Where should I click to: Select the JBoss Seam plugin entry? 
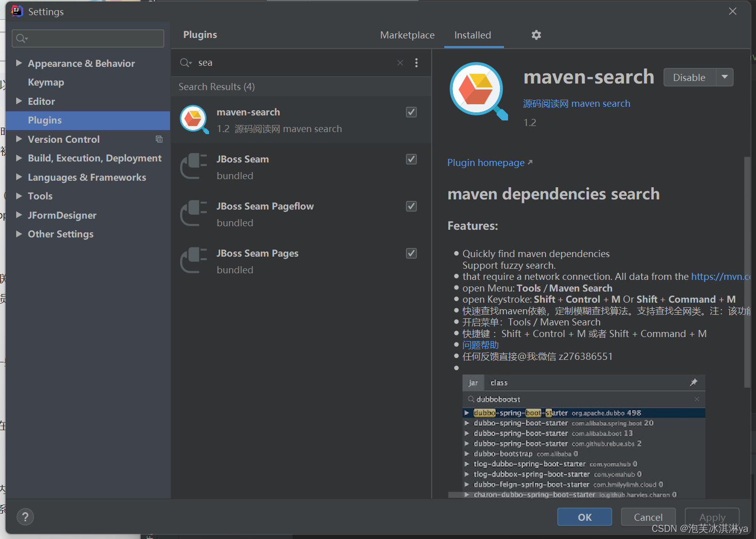301,167
